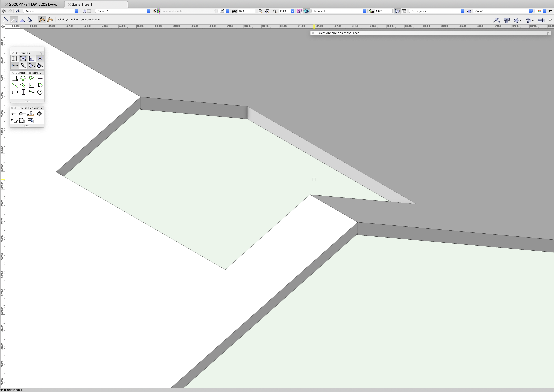The image size is (554, 392).
Task: Open the Calque-1 layer dropdown
Action: (x=148, y=11)
